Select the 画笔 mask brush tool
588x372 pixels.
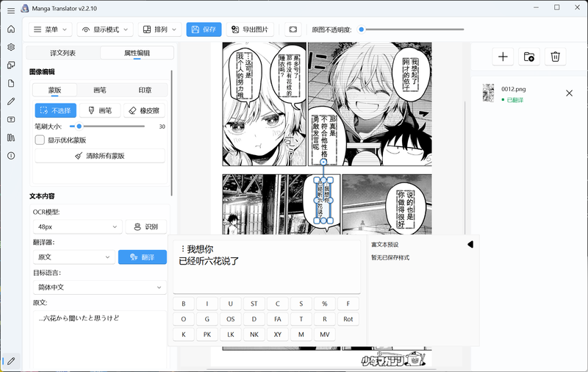tap(100, 110)
